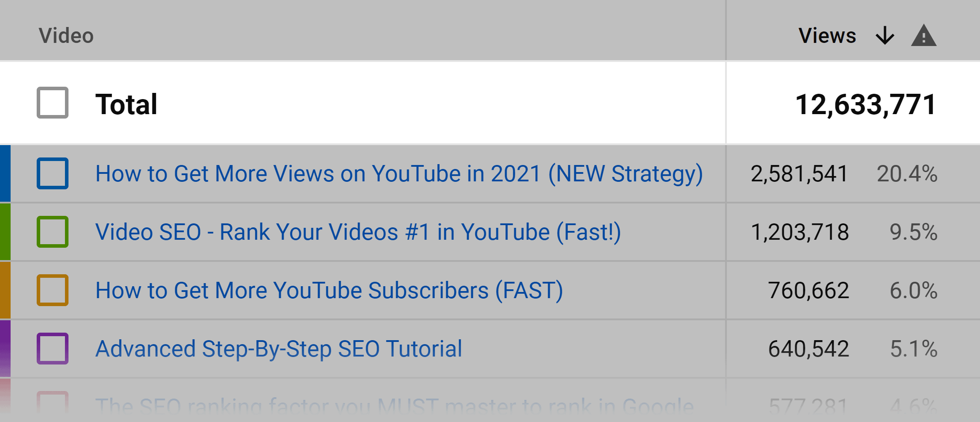Open Advanced Step-By-Step SEO Tutorial link
The height and width of the screenshot is (422, 980).
pyautogui.click(x=279, y=349)
